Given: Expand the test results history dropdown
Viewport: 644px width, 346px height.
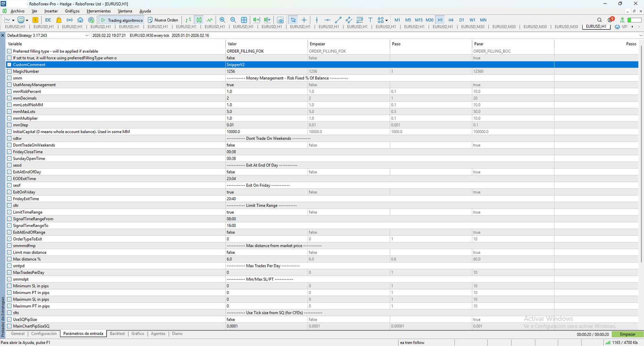Looking at the screenshot, I should point(640,35).
